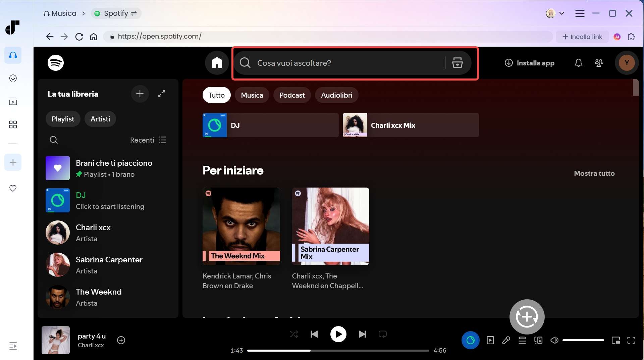644x360 pixels.
Task: Open the lyrics view with microphone icon
Action: pyautogui.click(x=506, y=340)
